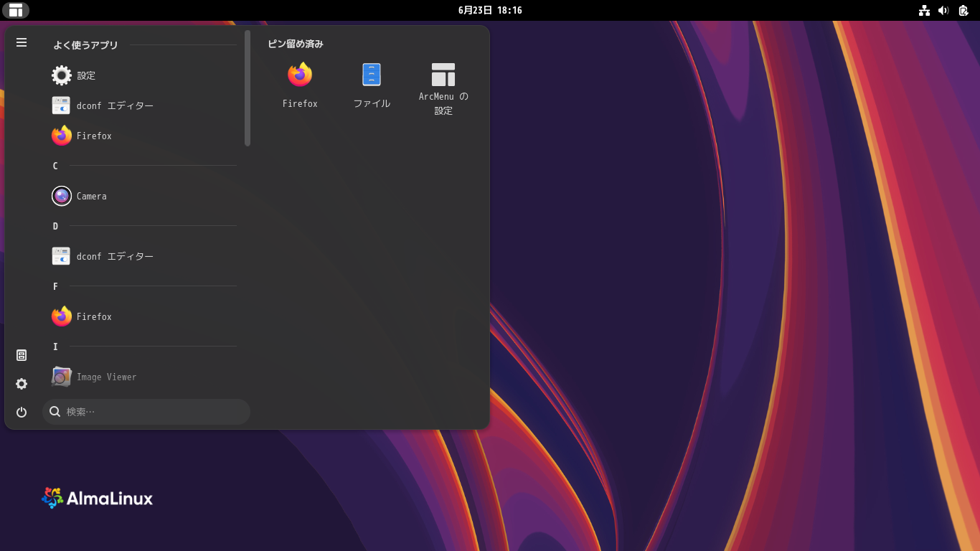Open the hamburger menu in the app list

click(x=21, y=42)
